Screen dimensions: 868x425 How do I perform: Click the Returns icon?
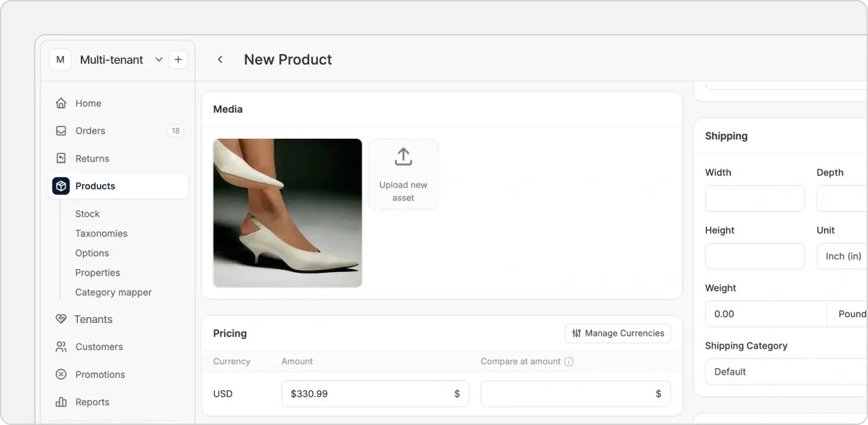click(x=61, y=158)
